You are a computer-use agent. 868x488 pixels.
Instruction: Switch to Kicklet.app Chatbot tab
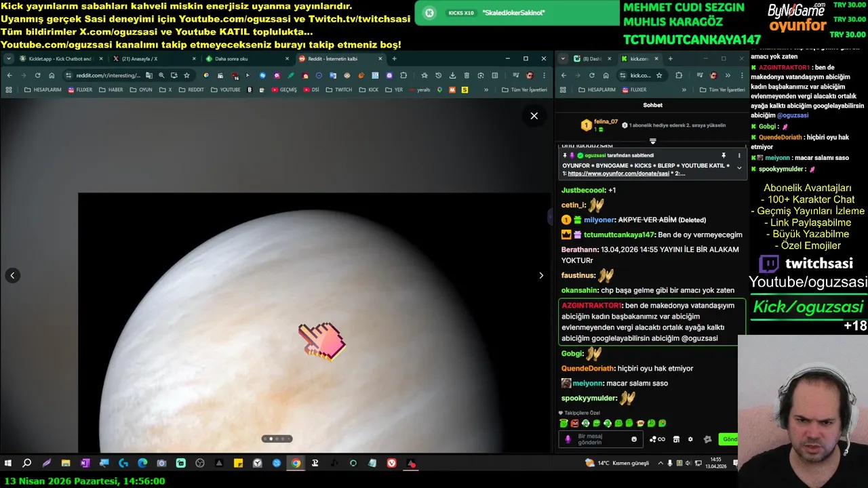[60, 59]
